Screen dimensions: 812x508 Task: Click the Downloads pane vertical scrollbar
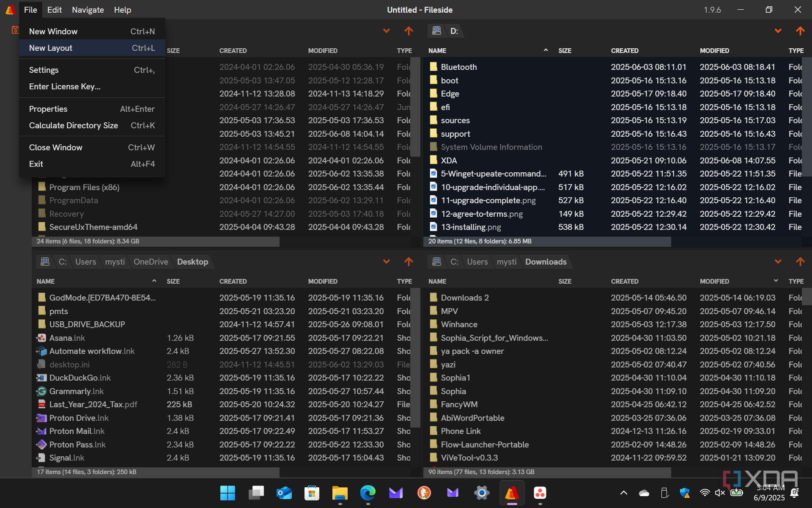(807, 296)
